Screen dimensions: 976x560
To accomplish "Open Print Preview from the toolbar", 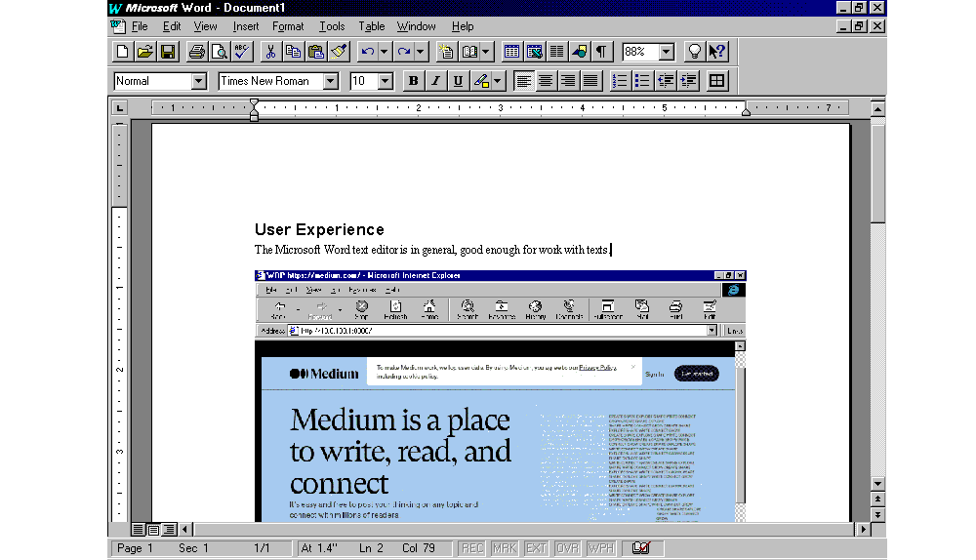I will [219, 52].
